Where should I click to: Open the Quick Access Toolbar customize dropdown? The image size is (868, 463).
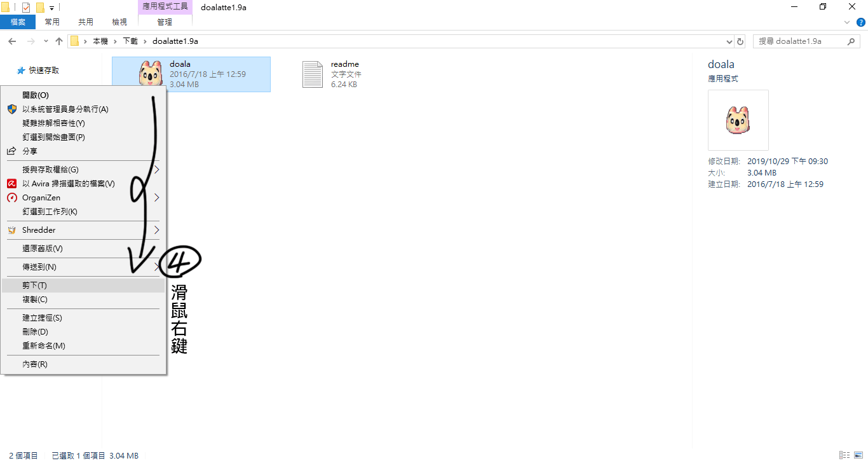coord(51,8)
